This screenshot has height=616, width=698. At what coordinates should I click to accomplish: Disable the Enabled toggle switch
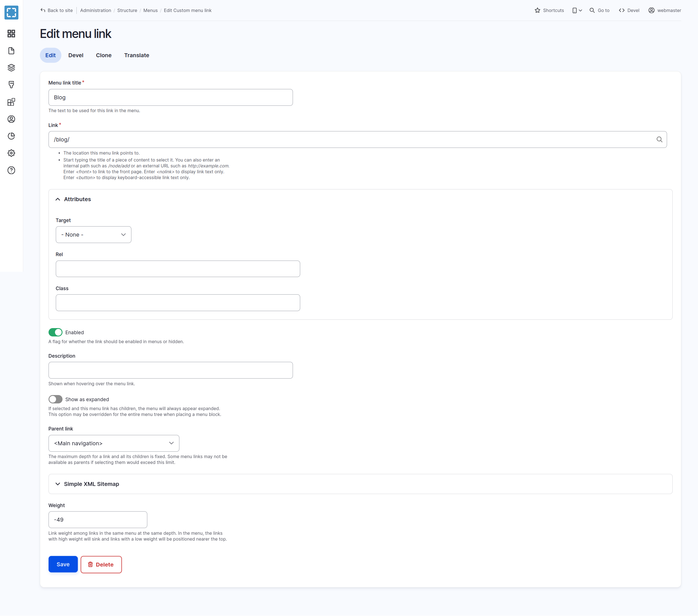click(55, 332)
